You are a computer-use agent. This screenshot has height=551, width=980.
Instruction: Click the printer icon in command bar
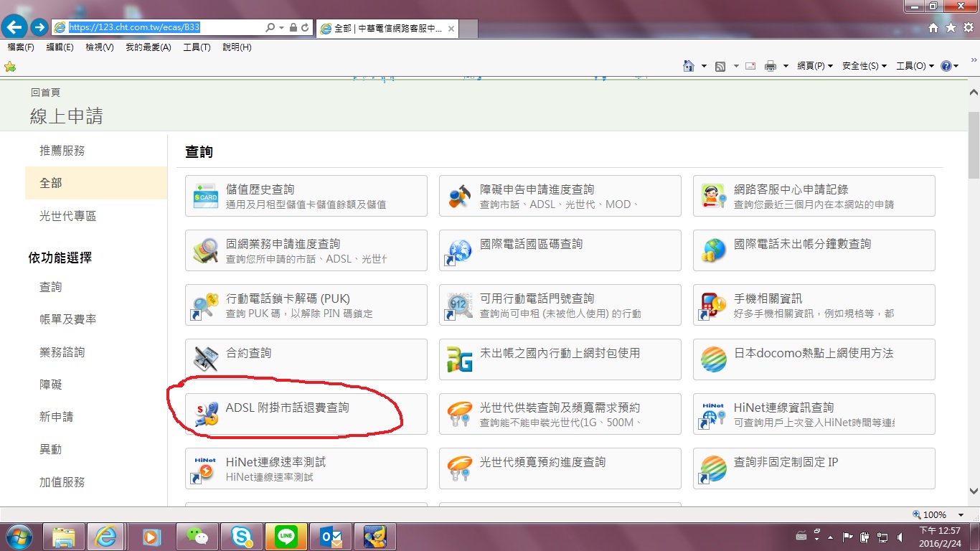[771, 66]
